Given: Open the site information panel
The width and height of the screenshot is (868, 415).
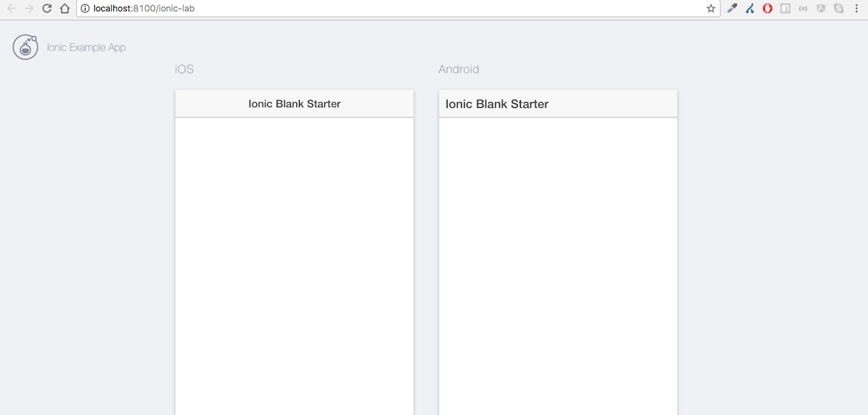Looking at the screenshot, I should click(x=85, y=8).
